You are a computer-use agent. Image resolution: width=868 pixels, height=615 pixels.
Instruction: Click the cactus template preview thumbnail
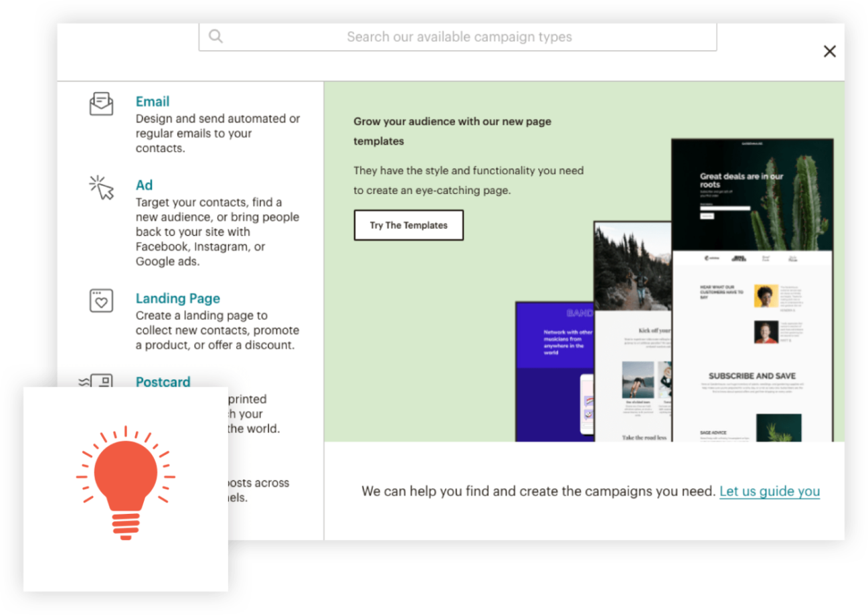tap(753, 290)
